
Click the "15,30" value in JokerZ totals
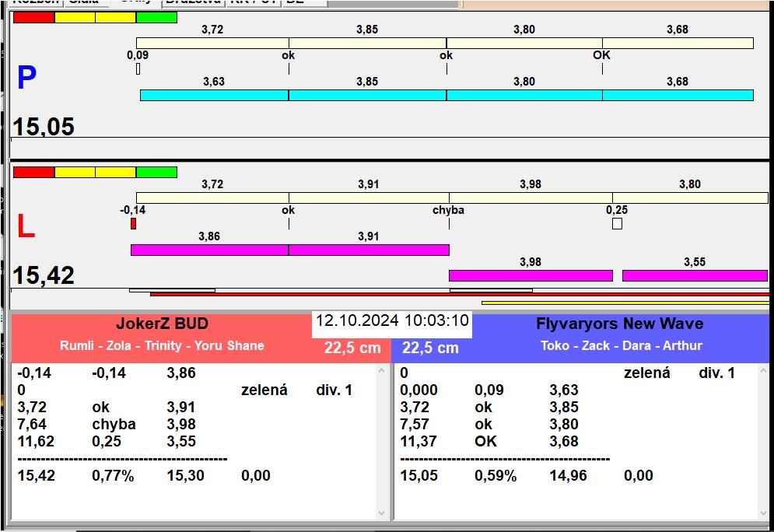click(x=186, y=476)
